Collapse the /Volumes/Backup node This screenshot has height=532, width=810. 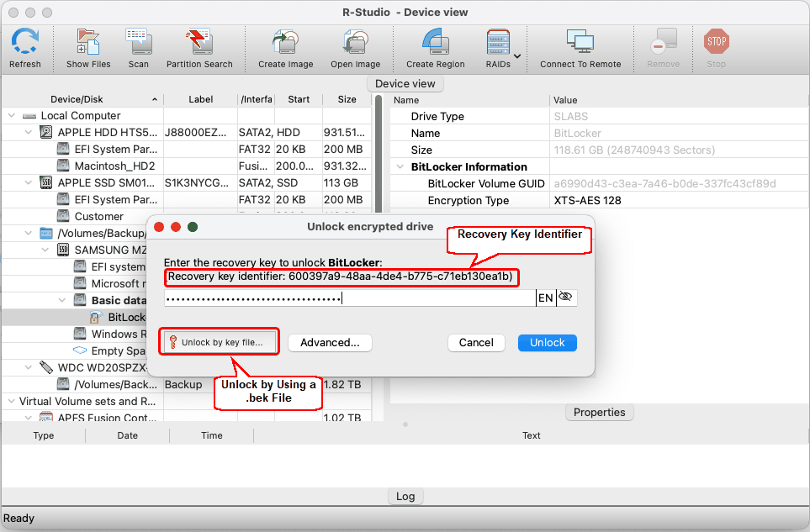29,234
